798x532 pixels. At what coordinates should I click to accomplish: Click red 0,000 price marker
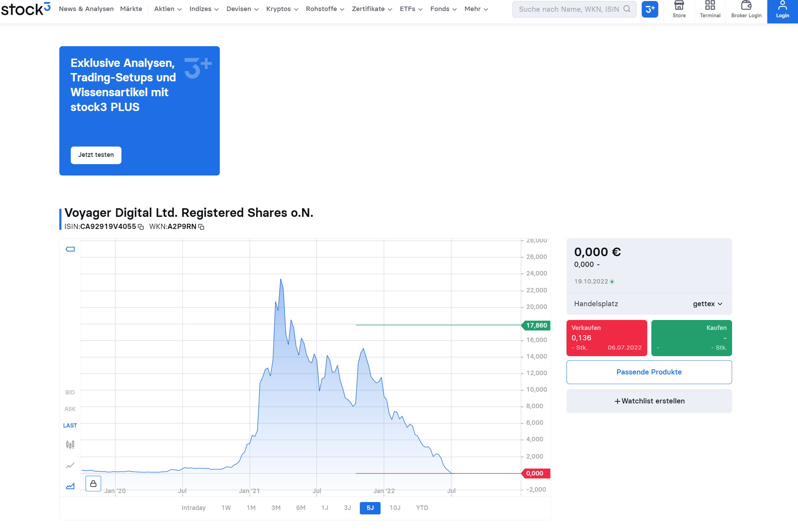click(536, 474)
